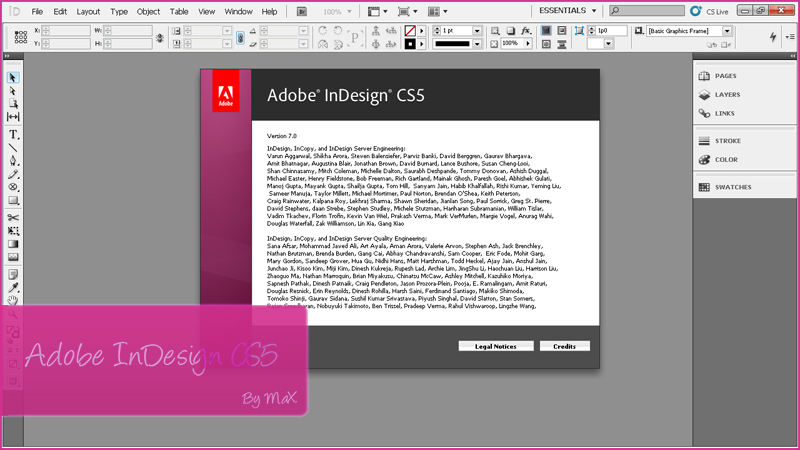
Task: Select the Line tool
Action: point(13,148)
